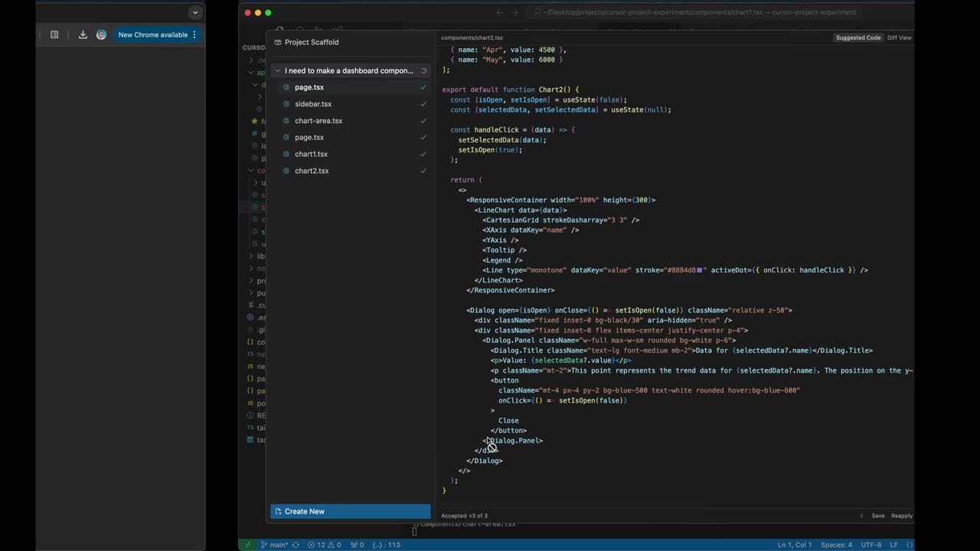Open Chrome's three-dot menu

point(194,34)
